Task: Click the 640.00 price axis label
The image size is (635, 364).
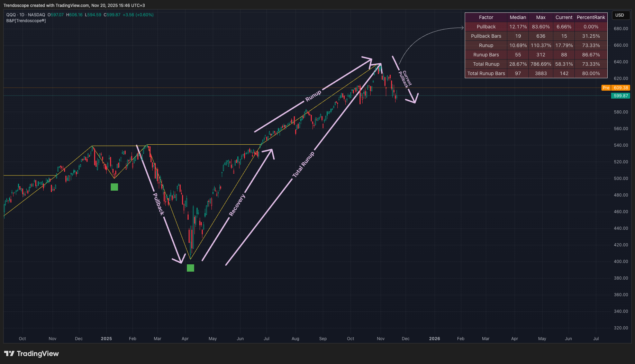Action: point(621,62)
